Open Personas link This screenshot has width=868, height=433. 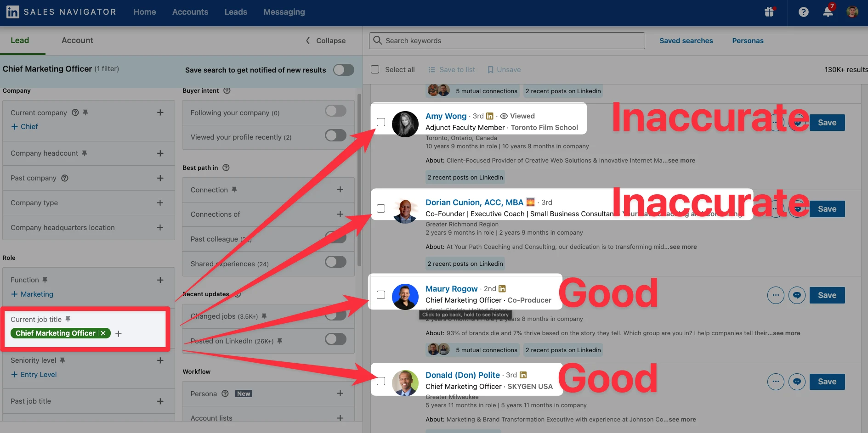748,41
